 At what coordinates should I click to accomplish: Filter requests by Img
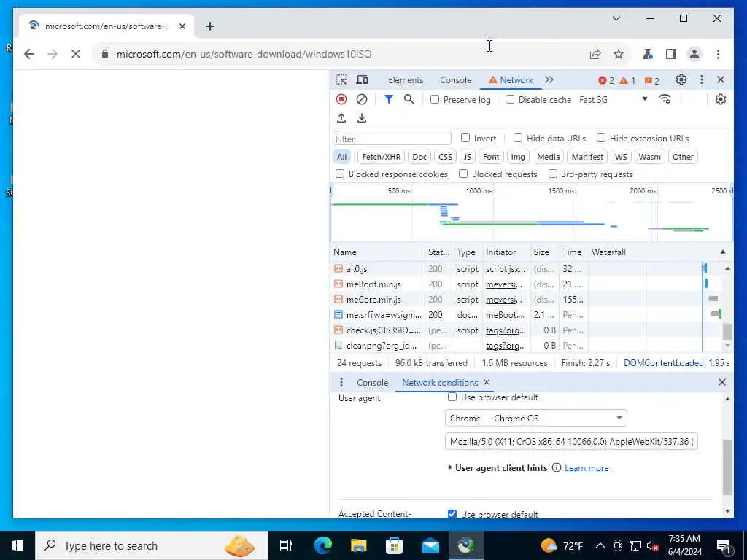(518, 157)
